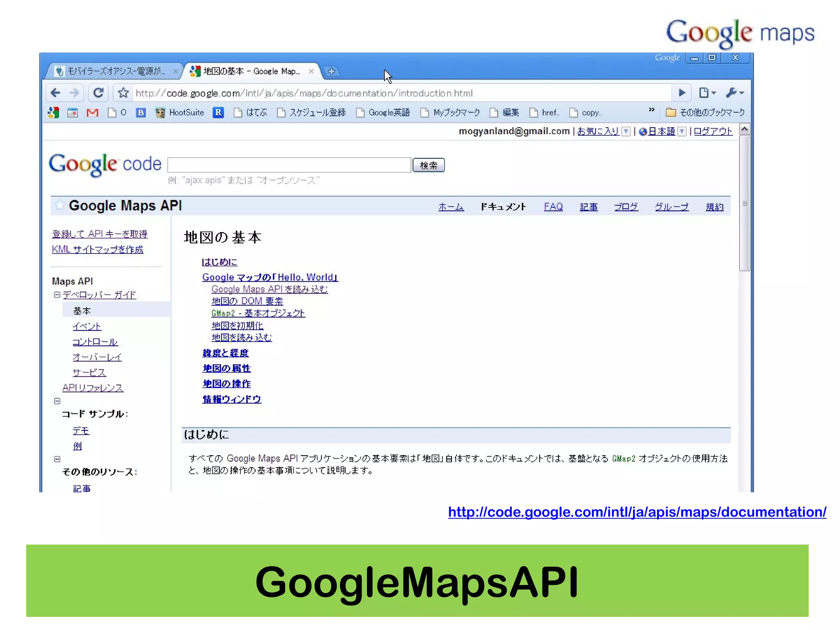The image size is (840, 630).
Task: Open the 日本語 language dropdown arrow
Action: [682, 131]
